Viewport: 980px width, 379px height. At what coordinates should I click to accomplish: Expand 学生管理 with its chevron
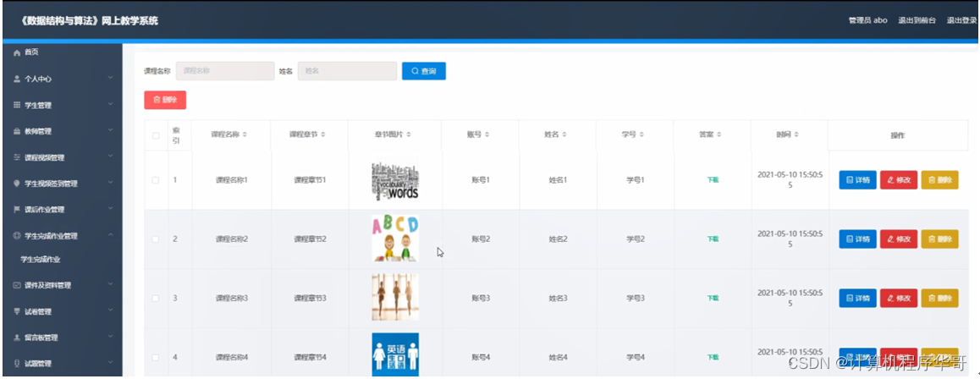(111, 104)
